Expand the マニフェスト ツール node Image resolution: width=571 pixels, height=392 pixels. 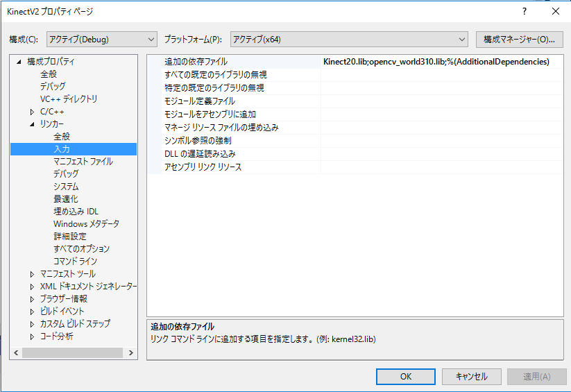coord(32,274)
